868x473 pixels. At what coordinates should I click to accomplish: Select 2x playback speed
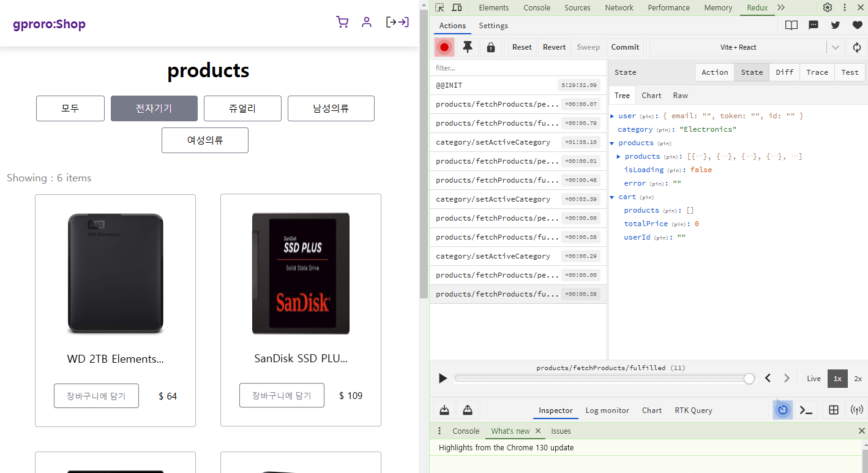(858, 379)
